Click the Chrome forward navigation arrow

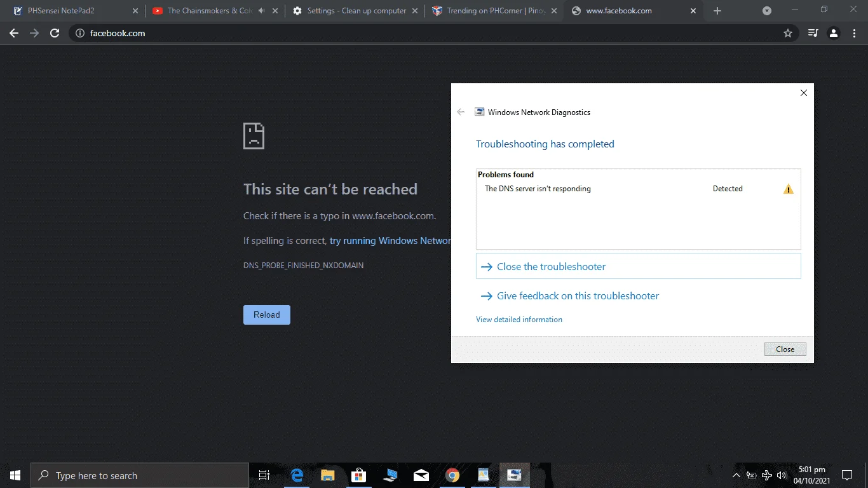(34, 33)
